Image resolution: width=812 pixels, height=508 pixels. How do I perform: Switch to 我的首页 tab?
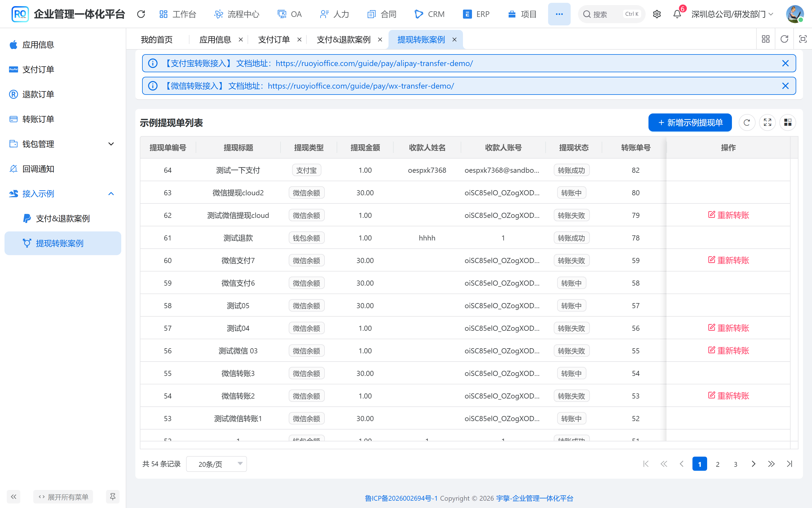157,39
